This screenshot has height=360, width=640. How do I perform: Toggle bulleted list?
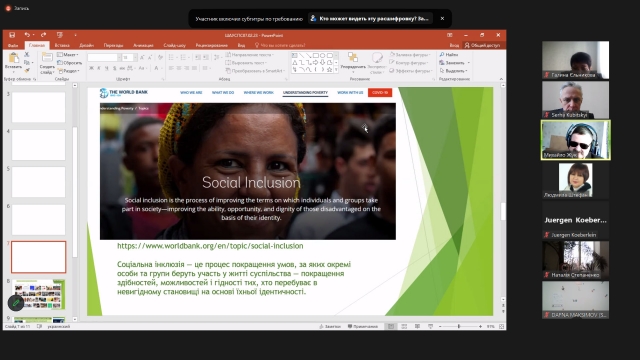171,58
